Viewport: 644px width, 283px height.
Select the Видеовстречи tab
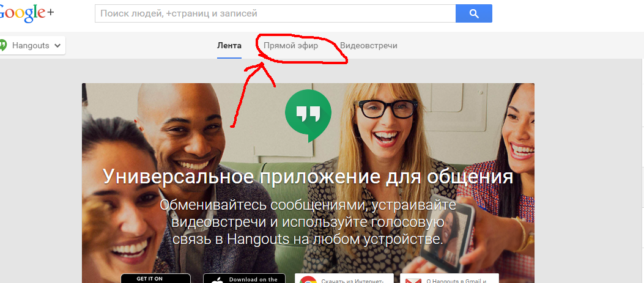[x=369, y=46]
